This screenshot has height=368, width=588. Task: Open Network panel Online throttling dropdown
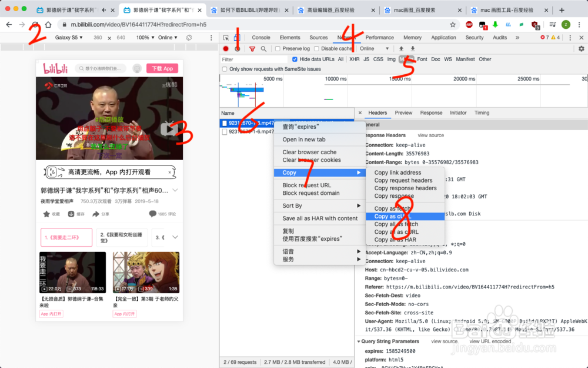(374, 49)
